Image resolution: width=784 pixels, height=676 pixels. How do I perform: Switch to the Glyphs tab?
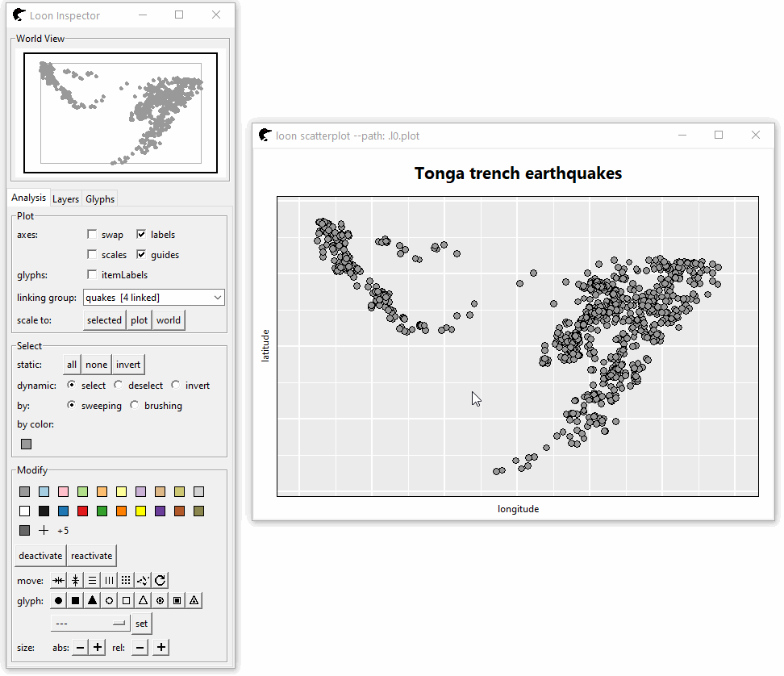100,199
